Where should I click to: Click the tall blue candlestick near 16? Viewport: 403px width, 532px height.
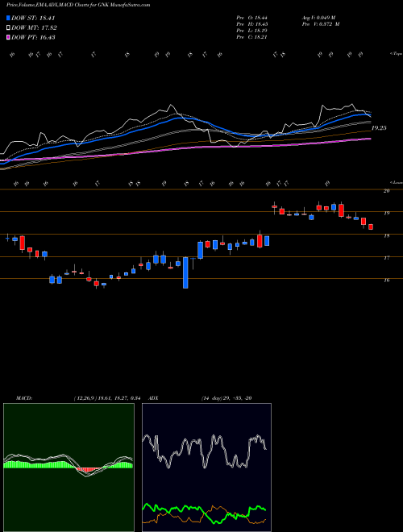point(185,272)
